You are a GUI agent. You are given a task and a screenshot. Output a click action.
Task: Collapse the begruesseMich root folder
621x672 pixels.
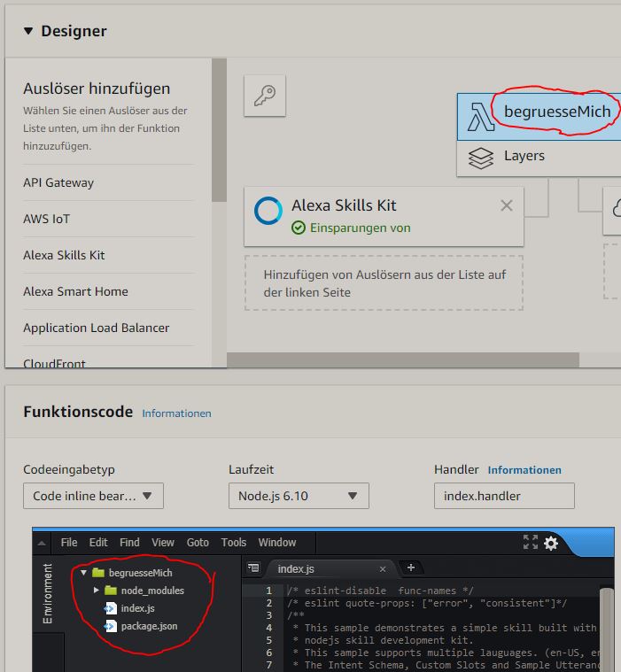[x=83, y=573]
